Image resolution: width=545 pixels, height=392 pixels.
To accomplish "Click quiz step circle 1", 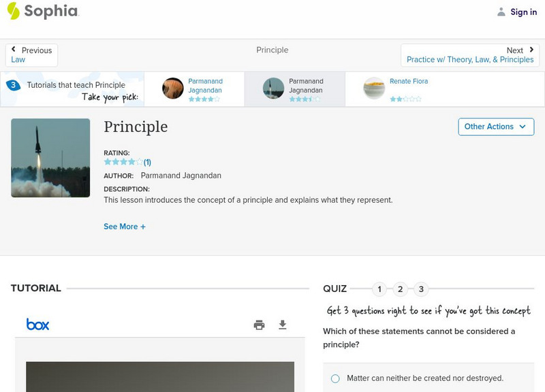I will [379, 289].
